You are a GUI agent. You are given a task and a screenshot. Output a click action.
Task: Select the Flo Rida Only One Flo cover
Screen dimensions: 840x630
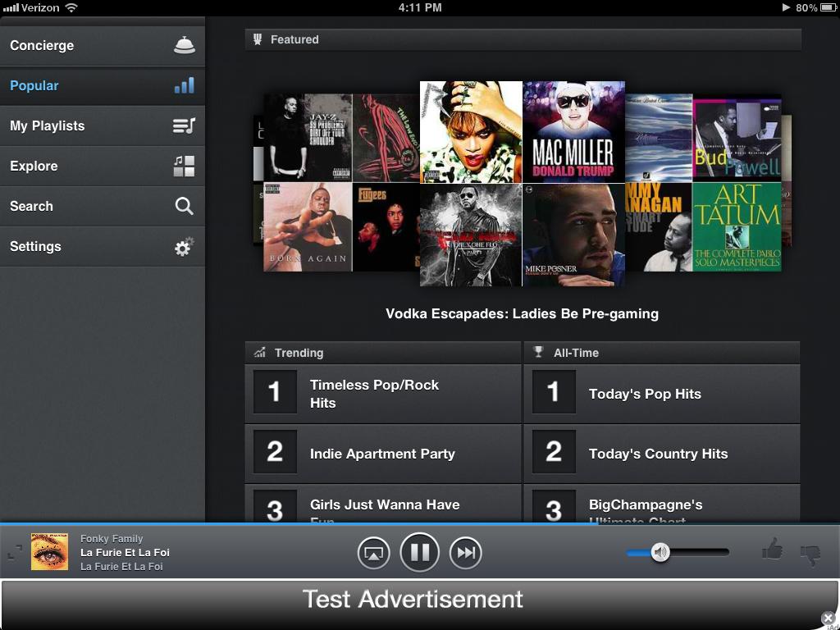[x=471, y=235]
